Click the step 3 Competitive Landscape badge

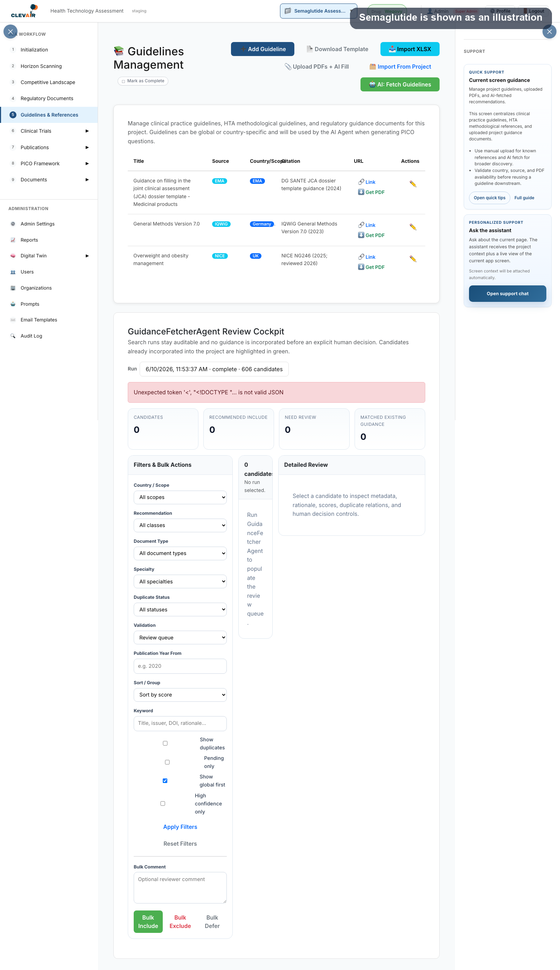(x=13, y=82)
